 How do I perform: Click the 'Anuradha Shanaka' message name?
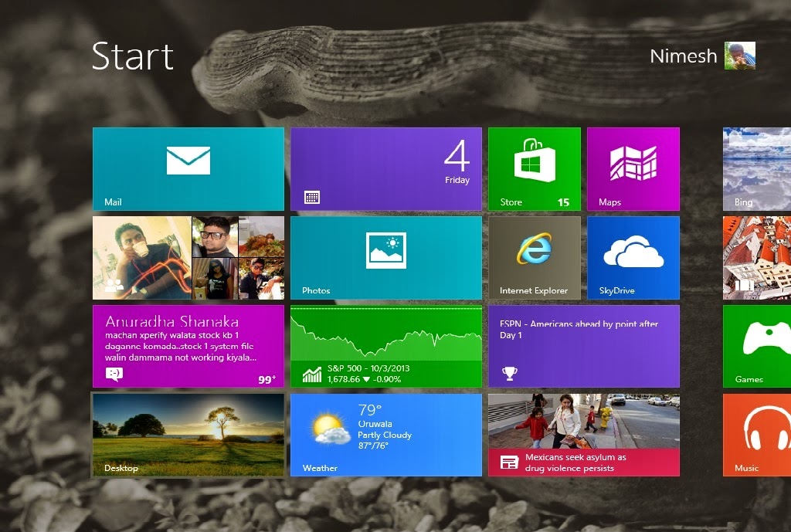point(172,321)
